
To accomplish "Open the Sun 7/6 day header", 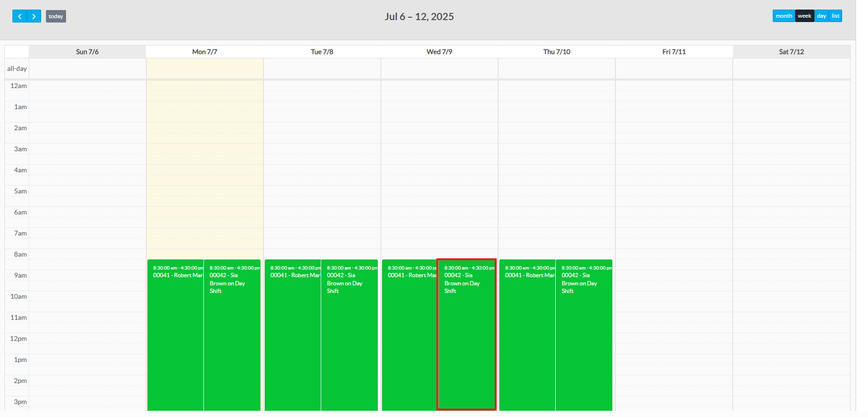I will point(87,52).
